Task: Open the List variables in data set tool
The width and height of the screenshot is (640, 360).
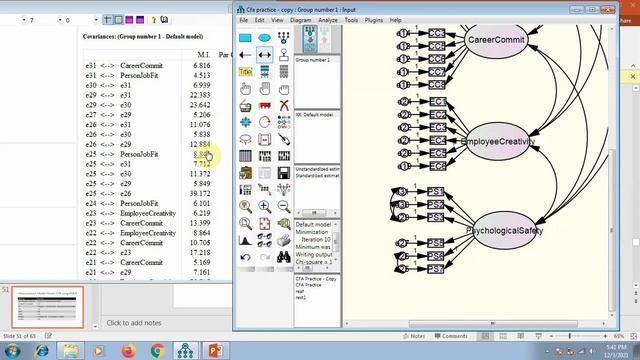Action: 284,72
